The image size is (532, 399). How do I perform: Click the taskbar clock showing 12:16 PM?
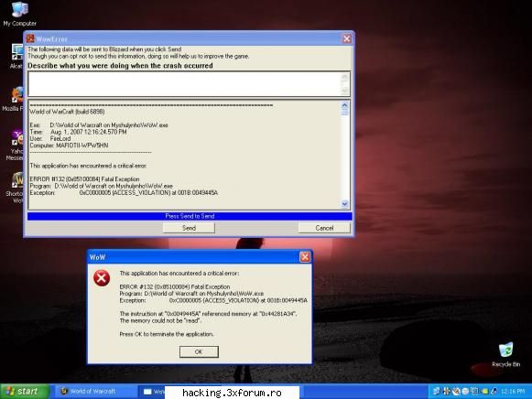(513, 391)
